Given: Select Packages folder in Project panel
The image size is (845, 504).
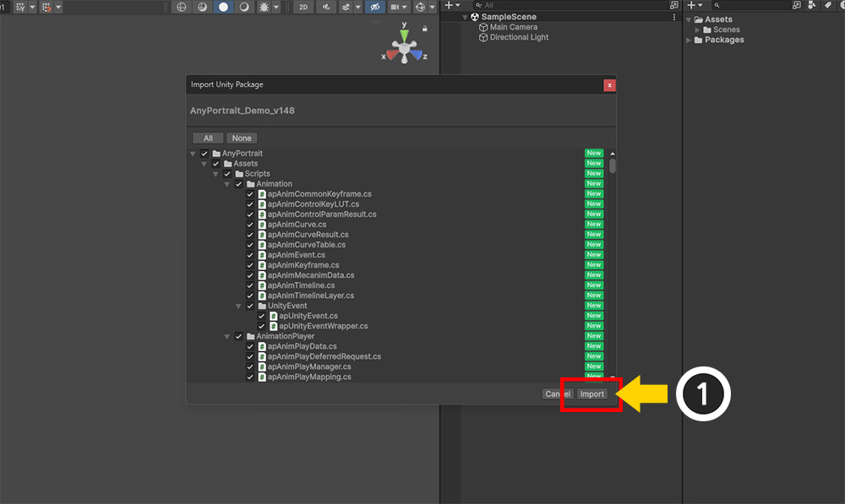Looking at the screenshot, I should coord(724,40).
